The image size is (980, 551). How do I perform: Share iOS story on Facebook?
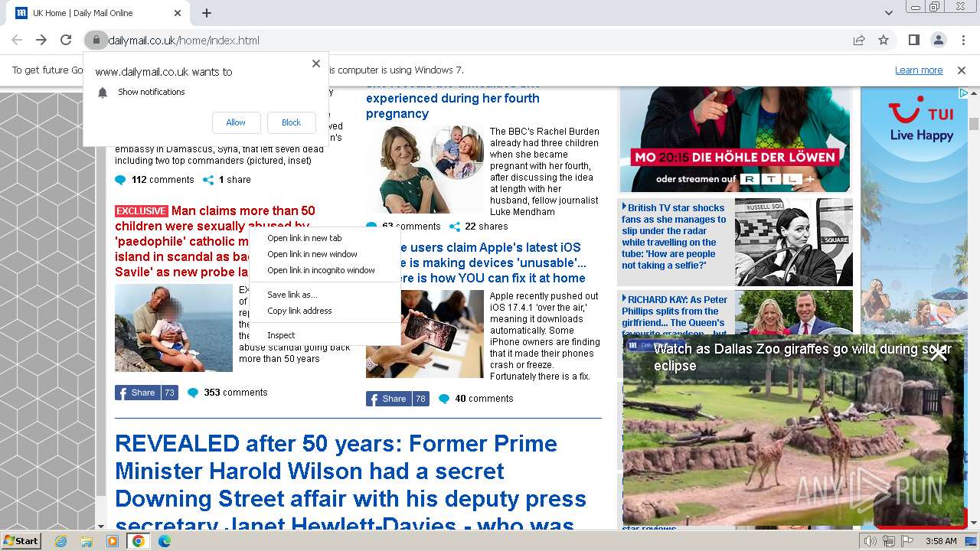point(397,399)
